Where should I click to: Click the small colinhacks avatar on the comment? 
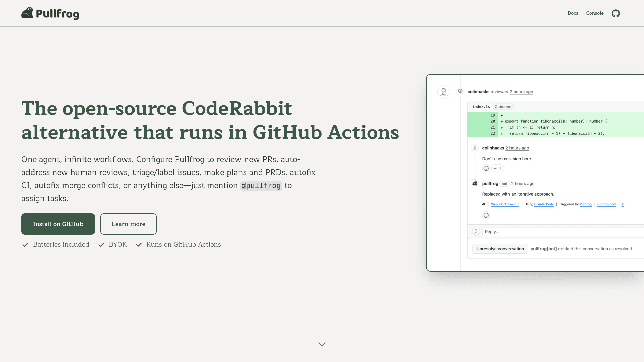pyautogui.click(x=475, y=148)
